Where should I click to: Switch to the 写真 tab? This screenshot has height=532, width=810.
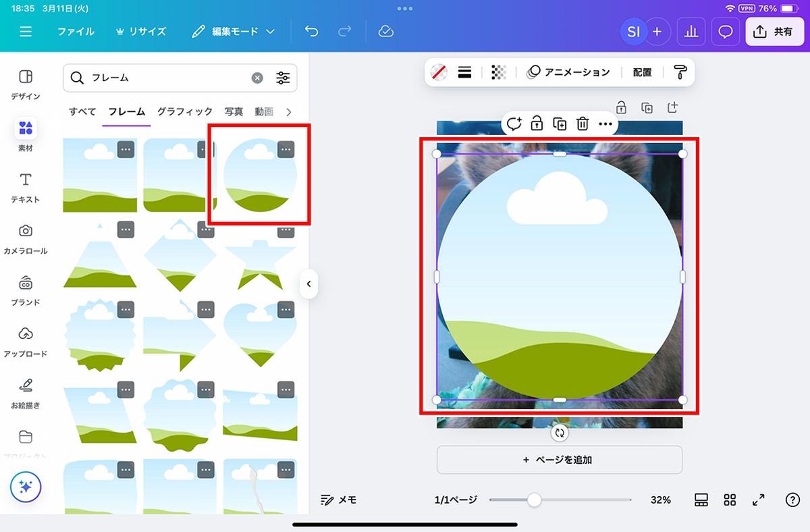point(234,111)
